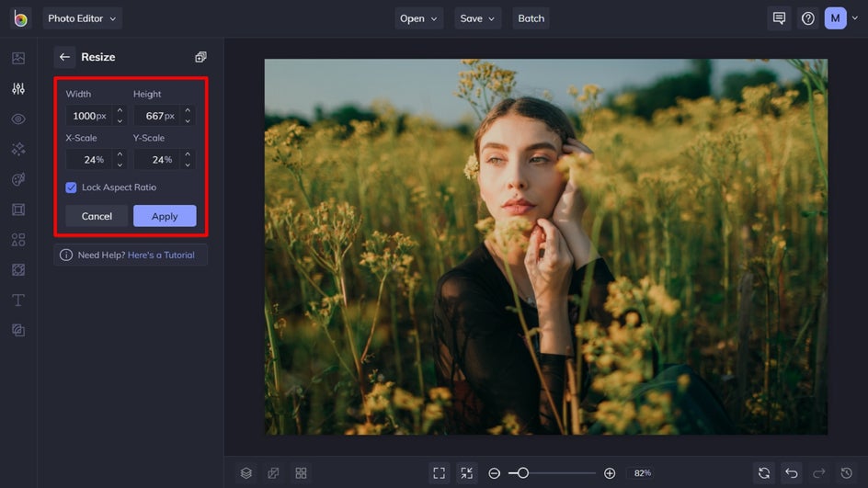
Task: Click the Batch menu button
Action: (531, 18)
